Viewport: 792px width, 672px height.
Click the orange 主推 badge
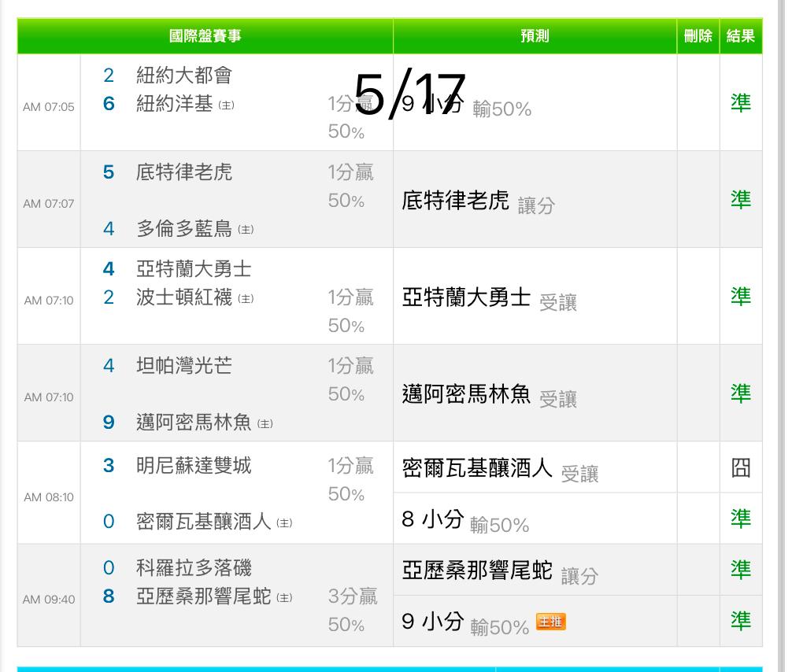pos(550,622)
